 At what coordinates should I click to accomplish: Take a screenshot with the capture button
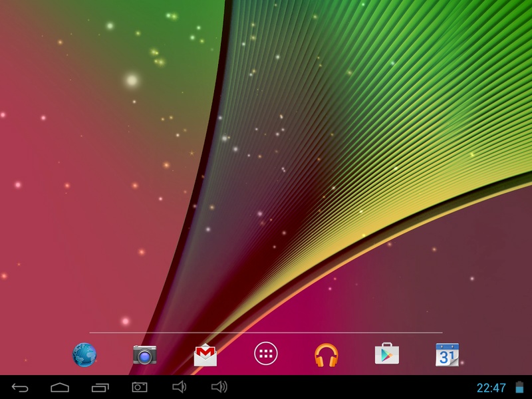click(x=140, y=387)
